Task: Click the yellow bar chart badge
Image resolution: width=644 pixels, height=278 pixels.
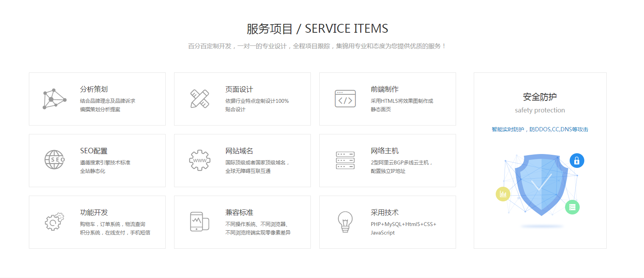Action: (x=503, y=194)
